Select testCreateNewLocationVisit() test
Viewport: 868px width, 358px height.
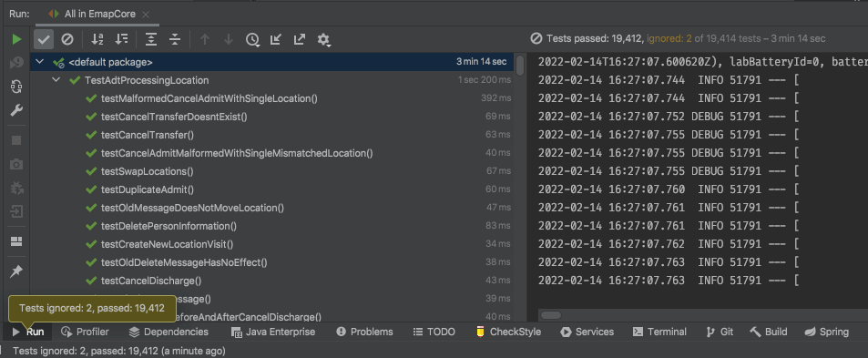point(271,244)
